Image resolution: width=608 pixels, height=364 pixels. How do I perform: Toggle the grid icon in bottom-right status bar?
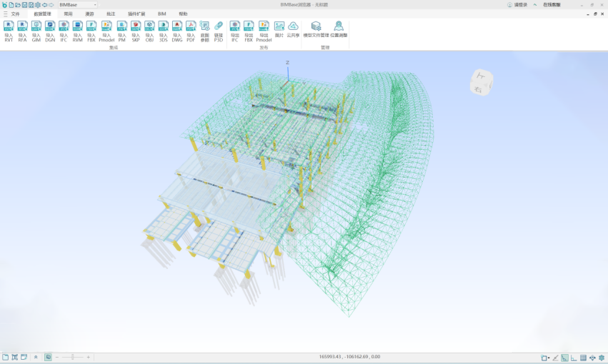click(x=583, y=358)
